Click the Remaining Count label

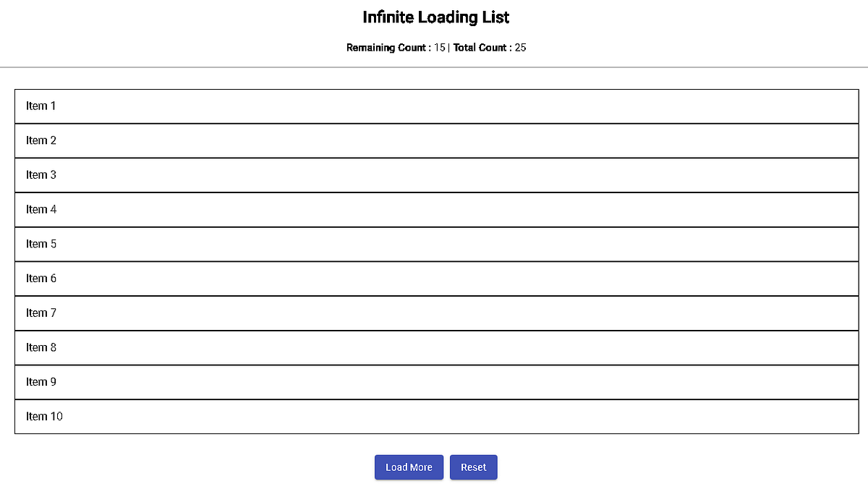point(386,48)
